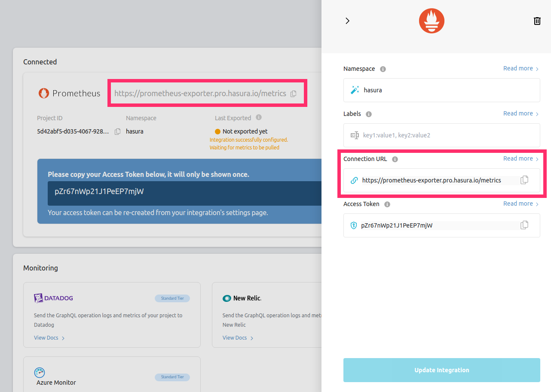
Task: Click the info icon next to Namespace
Action: [383, 69]
